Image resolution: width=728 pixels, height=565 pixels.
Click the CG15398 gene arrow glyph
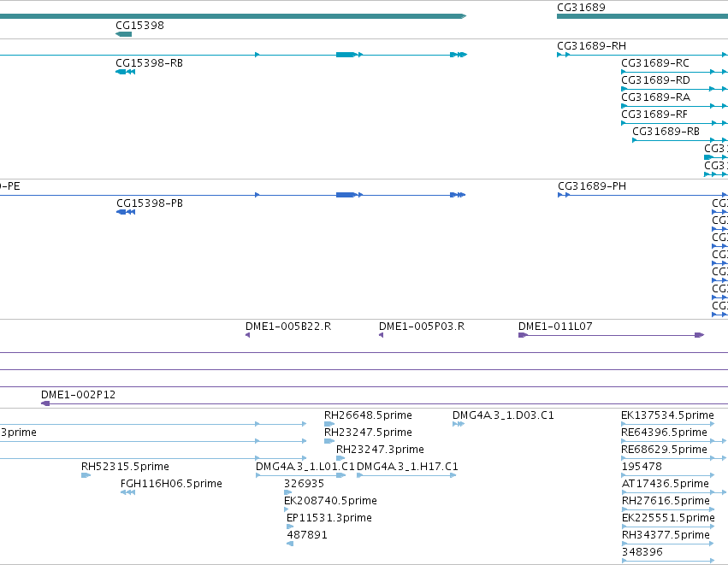(x=123, y=34)
